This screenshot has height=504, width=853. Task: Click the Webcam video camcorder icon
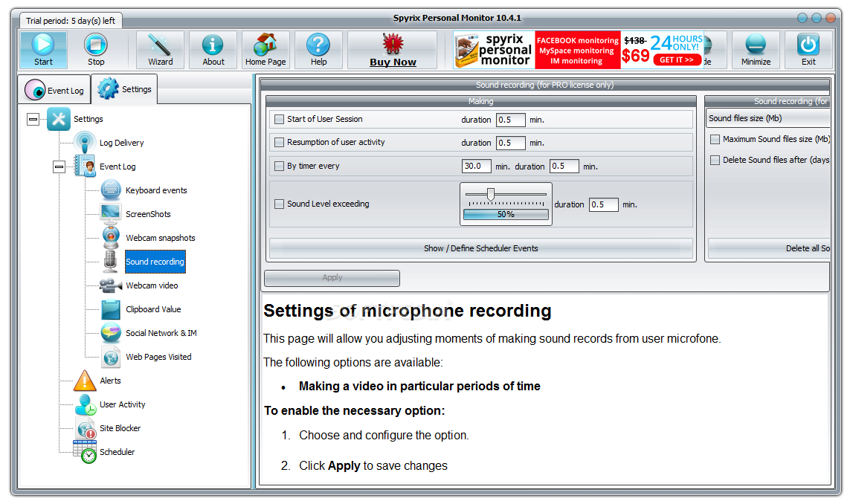111,285
